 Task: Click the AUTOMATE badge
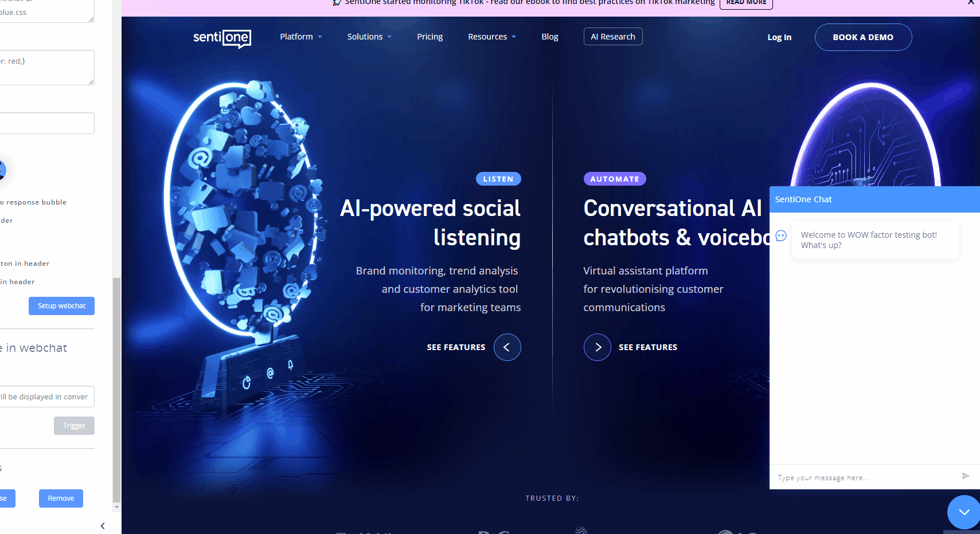coord(615,179)
